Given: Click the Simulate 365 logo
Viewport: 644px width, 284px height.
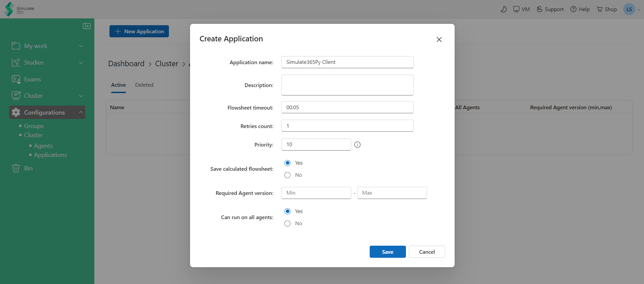Looking at the screenshot, I should coord(19,9).
